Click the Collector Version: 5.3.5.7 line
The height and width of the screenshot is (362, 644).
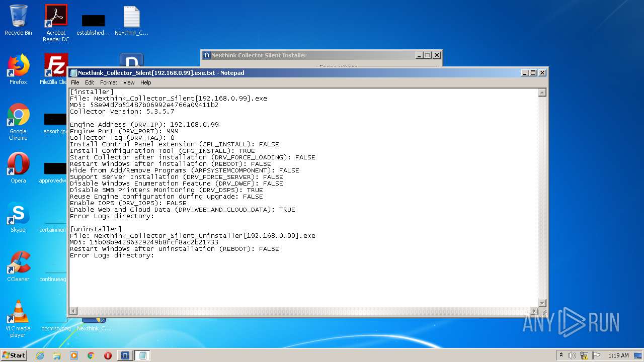[122, 112]
